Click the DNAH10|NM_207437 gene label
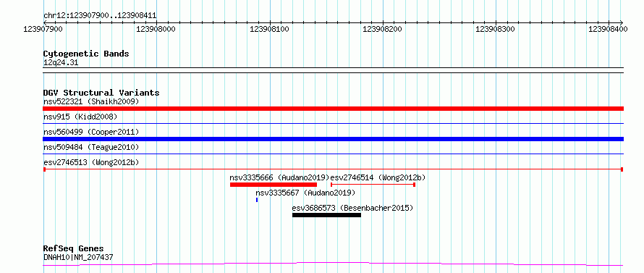Screen dimensions: 644x273 pos(78,257)
